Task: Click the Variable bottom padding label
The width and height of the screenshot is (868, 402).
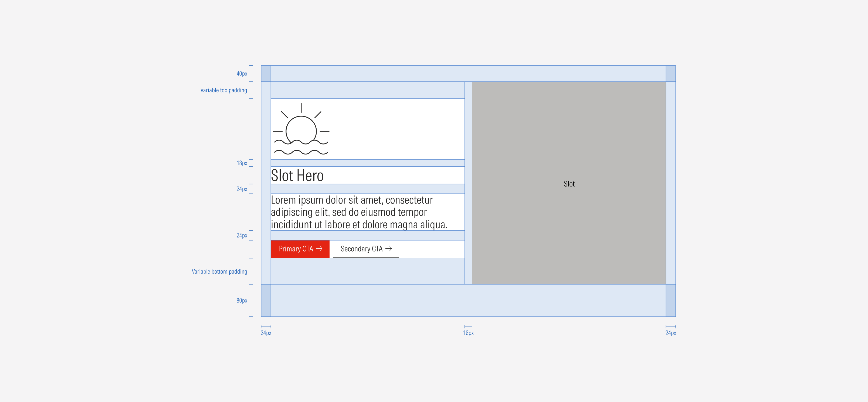Action: point(219,271)
